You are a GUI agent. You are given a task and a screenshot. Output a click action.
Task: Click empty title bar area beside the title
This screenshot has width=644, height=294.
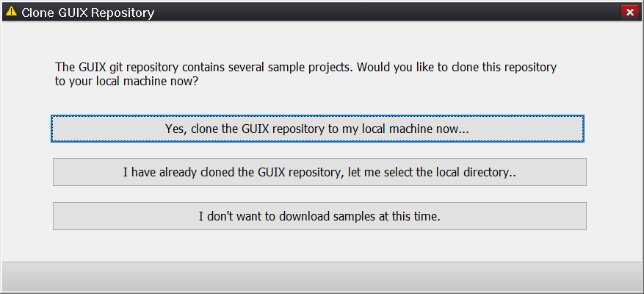(x=367, y=12)
